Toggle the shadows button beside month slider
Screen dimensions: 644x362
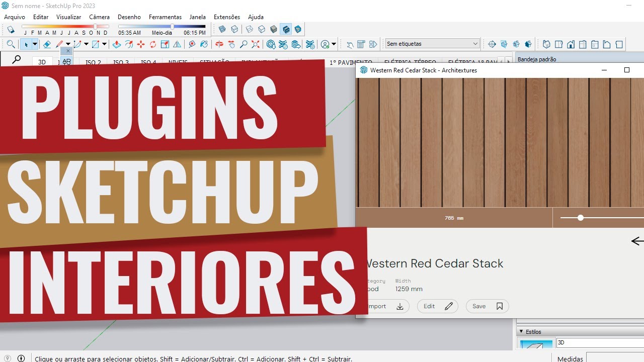point(11,30)
